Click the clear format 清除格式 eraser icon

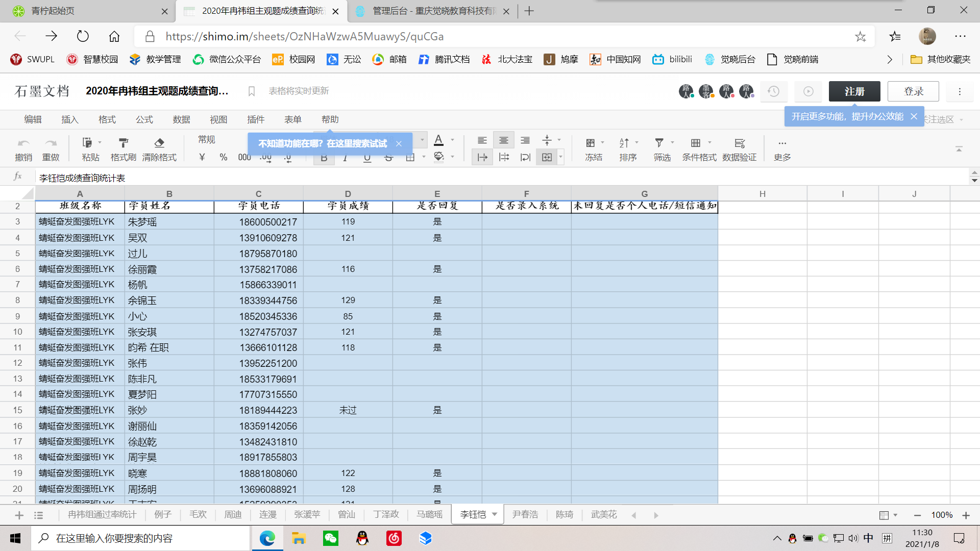pos(159,143)
